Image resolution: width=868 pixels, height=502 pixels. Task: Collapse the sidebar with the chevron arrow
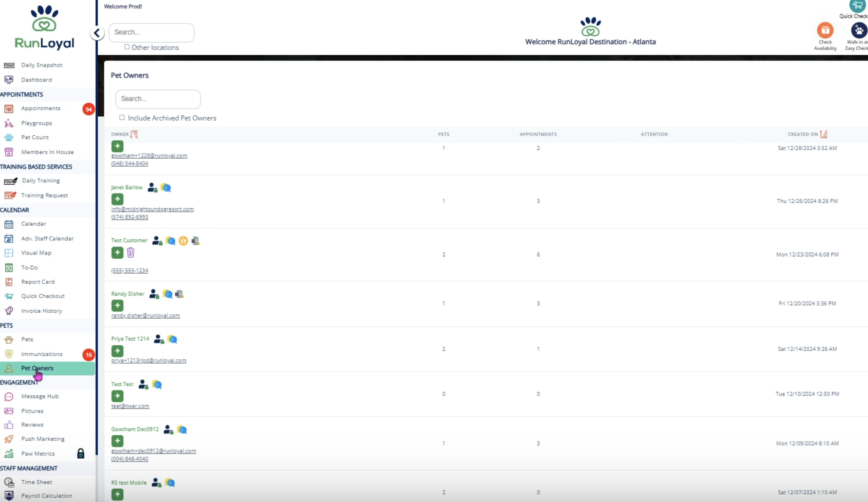(x=97, y=33)
